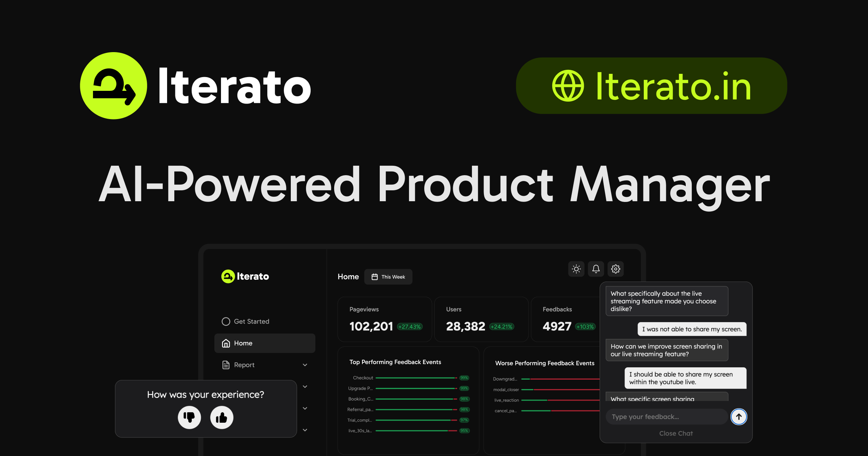Click the Booking_C... event progress bar

point(416,399)
